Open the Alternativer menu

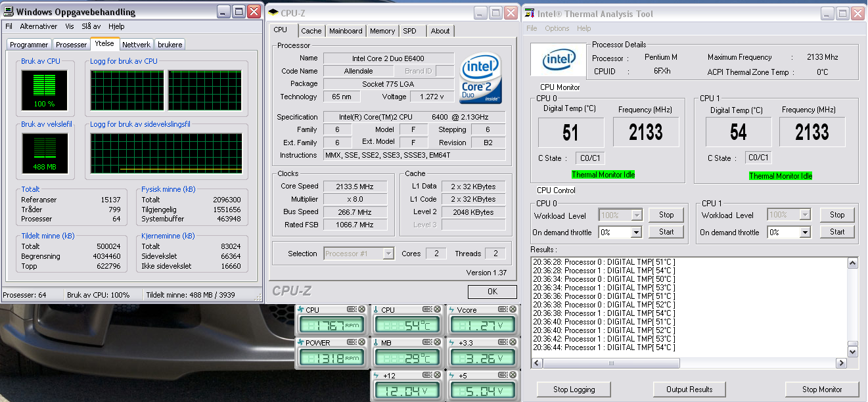tap(39, 26)
